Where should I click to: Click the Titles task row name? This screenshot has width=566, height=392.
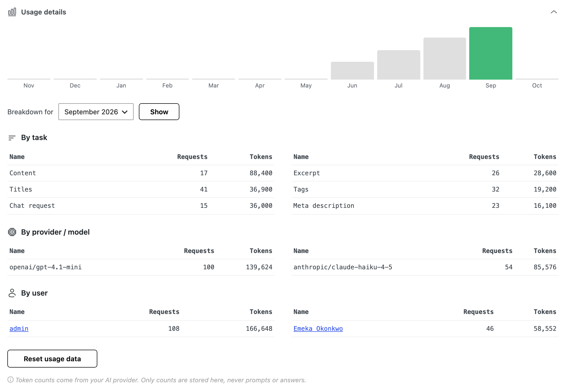coord(21,189)
